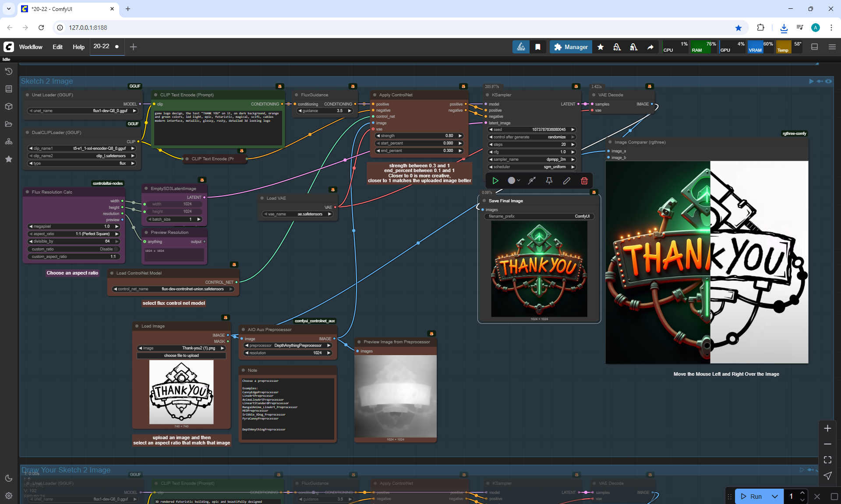Pin the selected node with pushpin icon
The image size is (841, 504).
549,181
